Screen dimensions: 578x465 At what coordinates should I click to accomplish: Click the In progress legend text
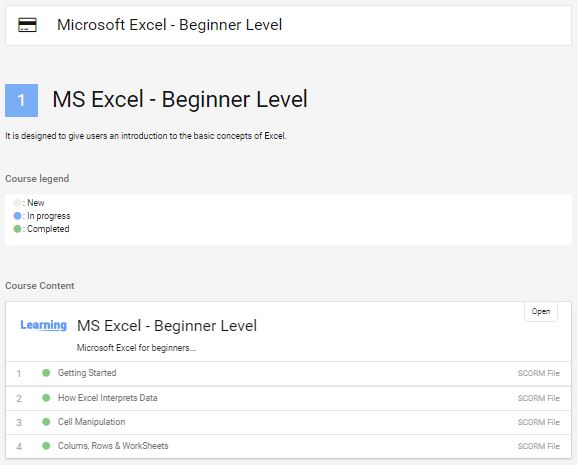[x=49, y=216]
